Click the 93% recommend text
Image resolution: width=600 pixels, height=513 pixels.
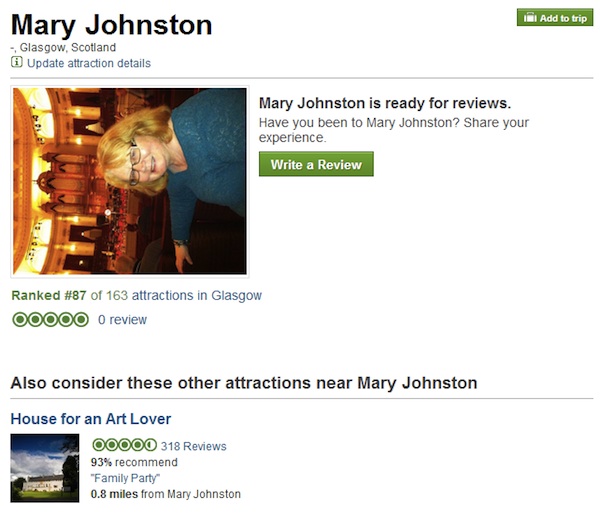coord(134,462)
